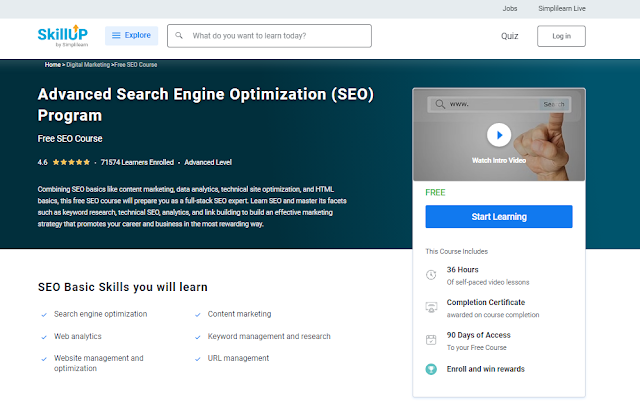The image size is (640, 416).
Task: Click the Log in button
Action: click(561, 36)
